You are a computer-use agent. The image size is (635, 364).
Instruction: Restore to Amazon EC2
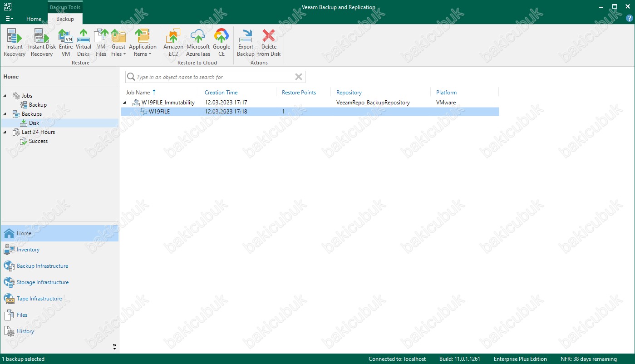point(173,43)
